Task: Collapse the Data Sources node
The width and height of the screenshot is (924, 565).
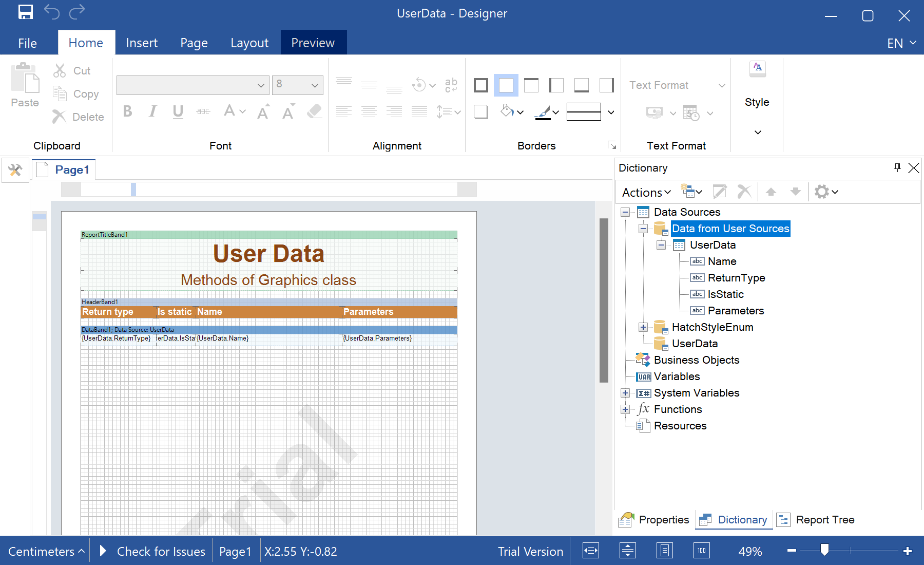Action: [x=625, y=212]
